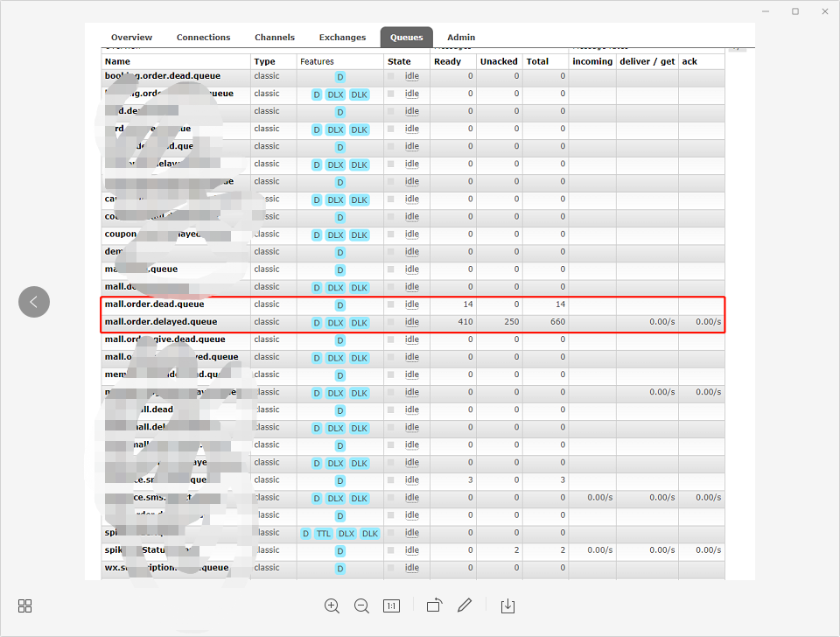Click the D badge on booking.order.dead.queue row
The image size is (840, 637).
(339, 77)
